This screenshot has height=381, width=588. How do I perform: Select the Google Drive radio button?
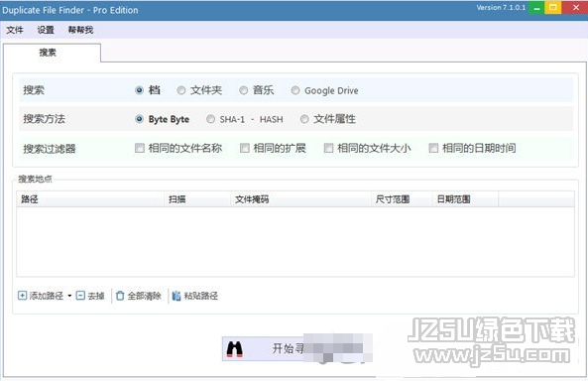[295, 90]
